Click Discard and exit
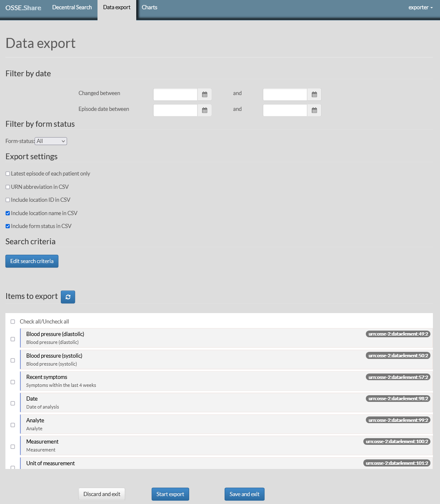This screenshot has height=504, width=440. tap(102, 494)
